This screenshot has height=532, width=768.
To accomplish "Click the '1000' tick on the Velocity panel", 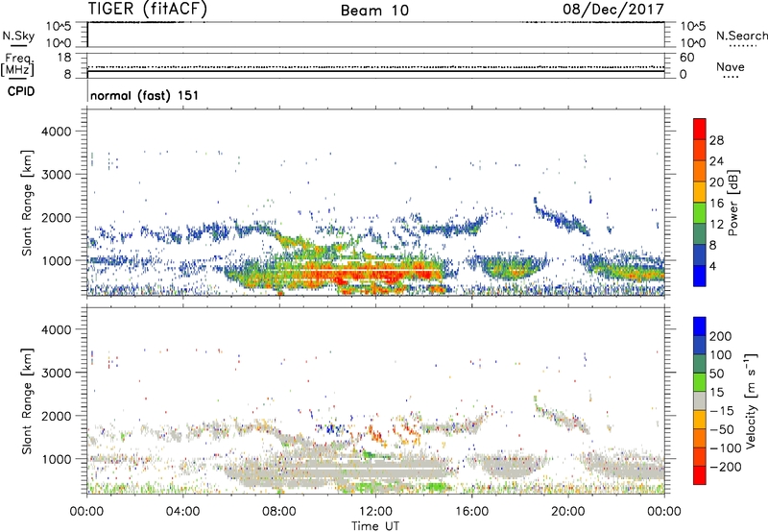I will [57, 459].
